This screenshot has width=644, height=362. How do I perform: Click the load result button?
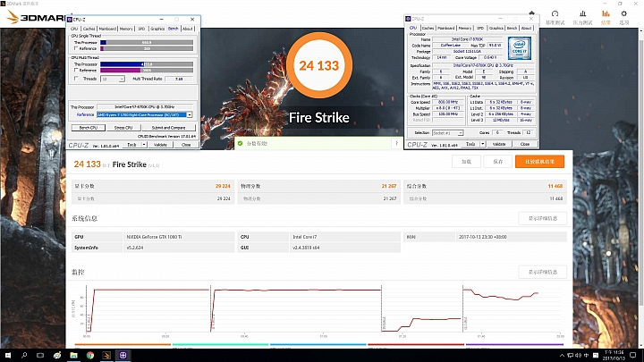[466, 161]
